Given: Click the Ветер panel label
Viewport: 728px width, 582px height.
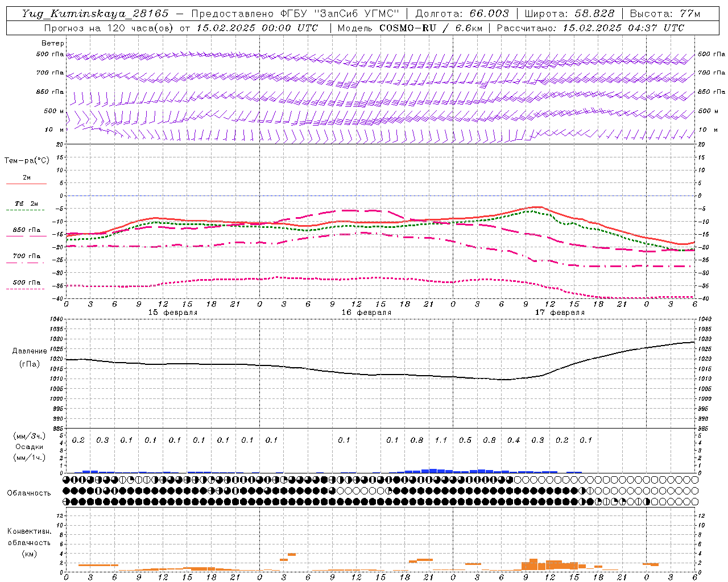Looking at the screenshot, I should pyautogui.click(x=52, y=43).
